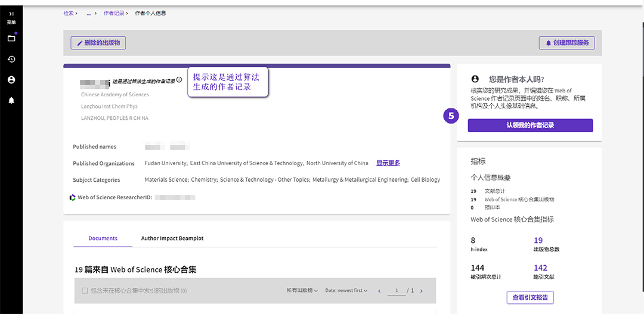The width and height of the screenshot is (644, 314).
Task: Click the 19 篇来自 Web of Science 核心合集 heading
Action: 135,270
